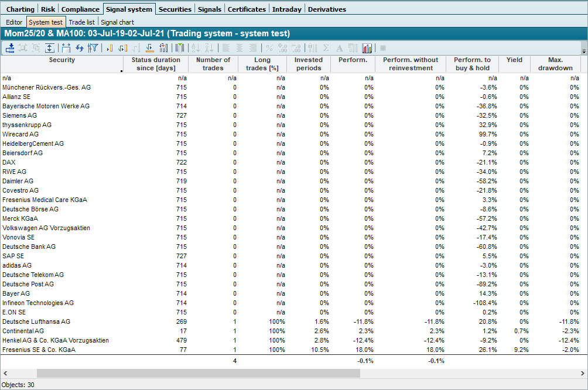Expand the toolbar overflow arrow at far right
Viewport: 588px width, 390px height.
tap(583, 52)
